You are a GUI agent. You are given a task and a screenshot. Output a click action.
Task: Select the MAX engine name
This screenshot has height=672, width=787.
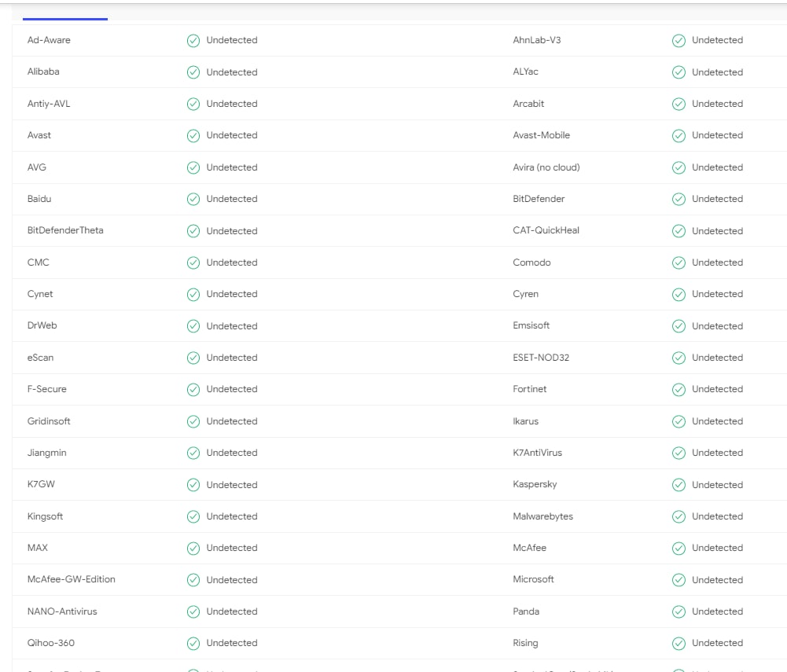tap(38, 548)
